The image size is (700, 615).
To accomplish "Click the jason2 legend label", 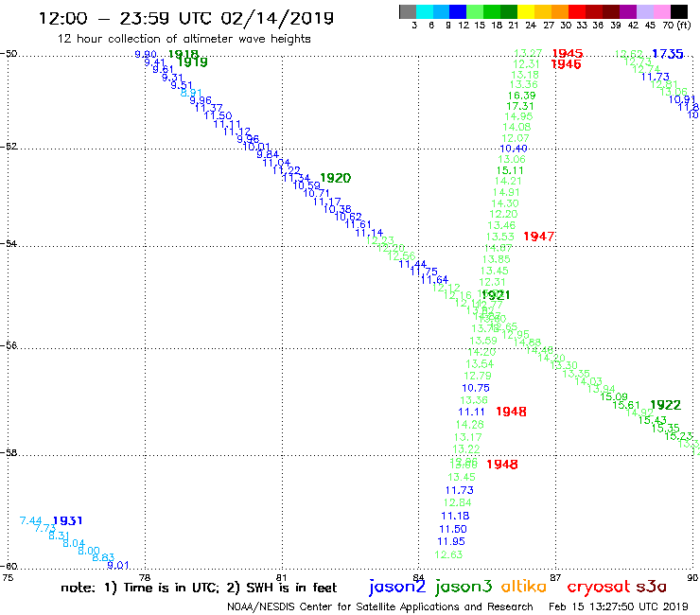I will click(x=397, y=587).
